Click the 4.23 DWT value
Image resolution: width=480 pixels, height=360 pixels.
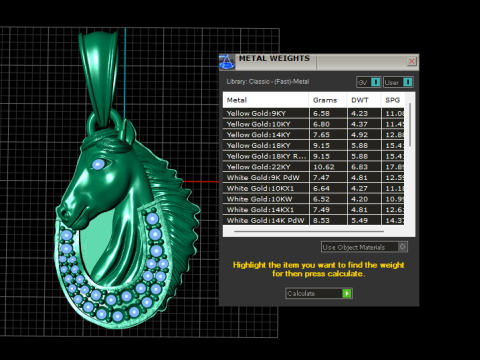tap(359, 113)
